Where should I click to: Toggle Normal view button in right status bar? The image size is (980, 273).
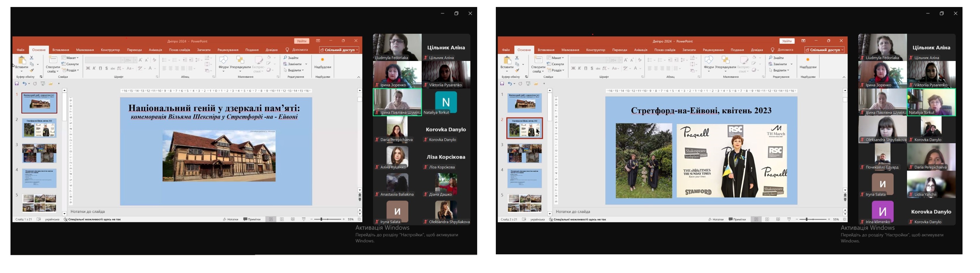(756, 219)
